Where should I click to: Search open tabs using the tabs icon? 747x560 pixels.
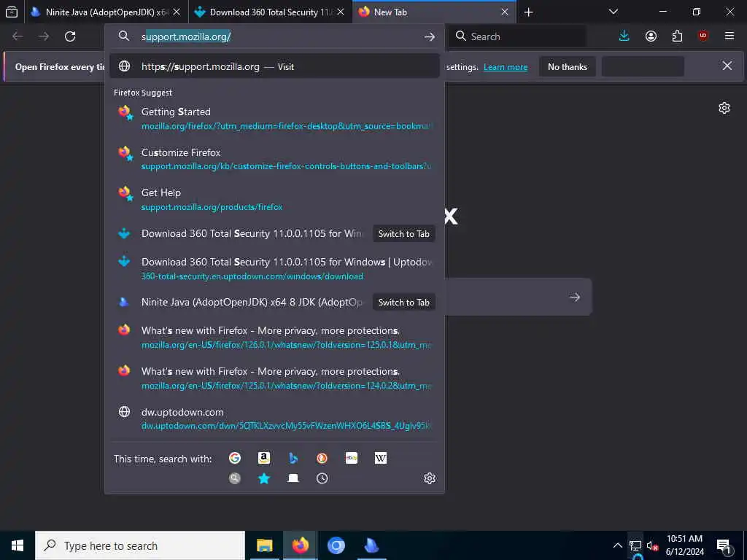coord(293,478)
